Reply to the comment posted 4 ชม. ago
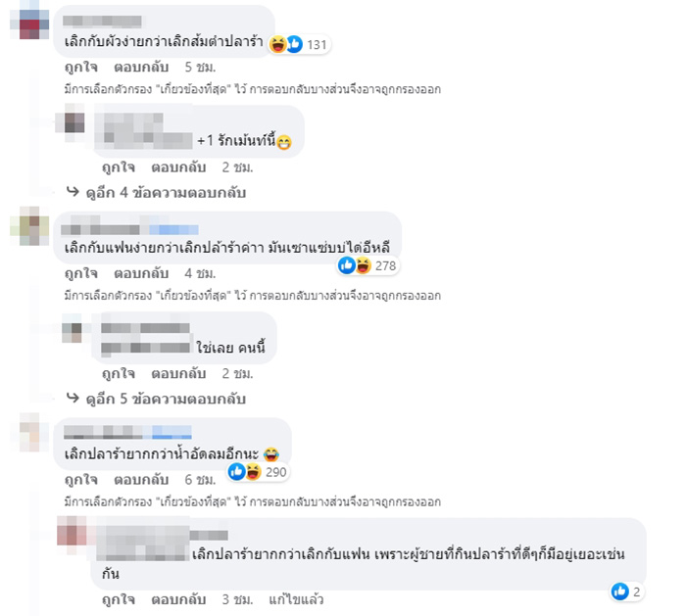 [141, 273]
